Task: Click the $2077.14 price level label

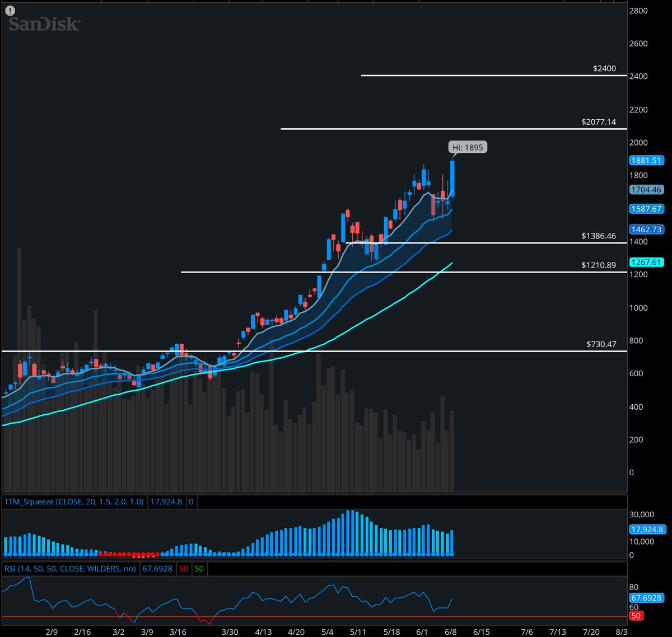Action: (599, 121)
